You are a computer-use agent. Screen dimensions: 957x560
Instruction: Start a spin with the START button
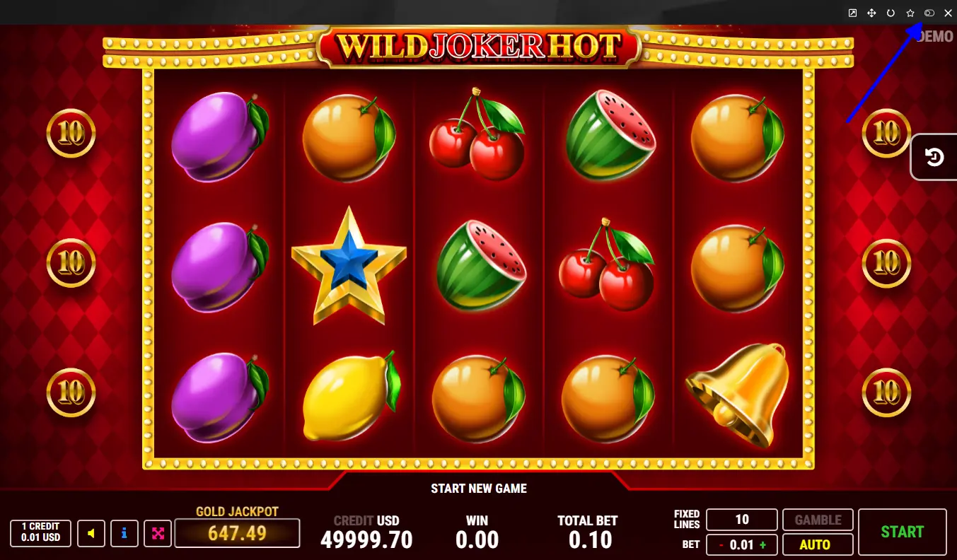(902, 532)
